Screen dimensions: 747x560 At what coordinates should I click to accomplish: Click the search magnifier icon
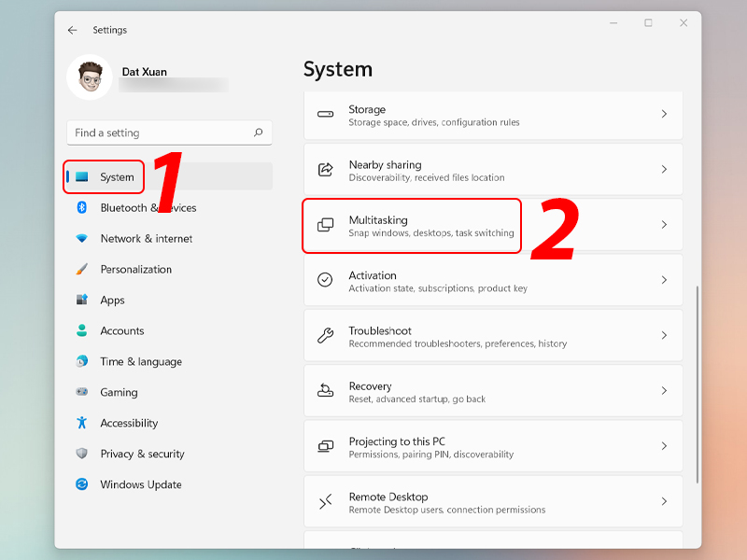pyautogui.click(x=259, y=133)
